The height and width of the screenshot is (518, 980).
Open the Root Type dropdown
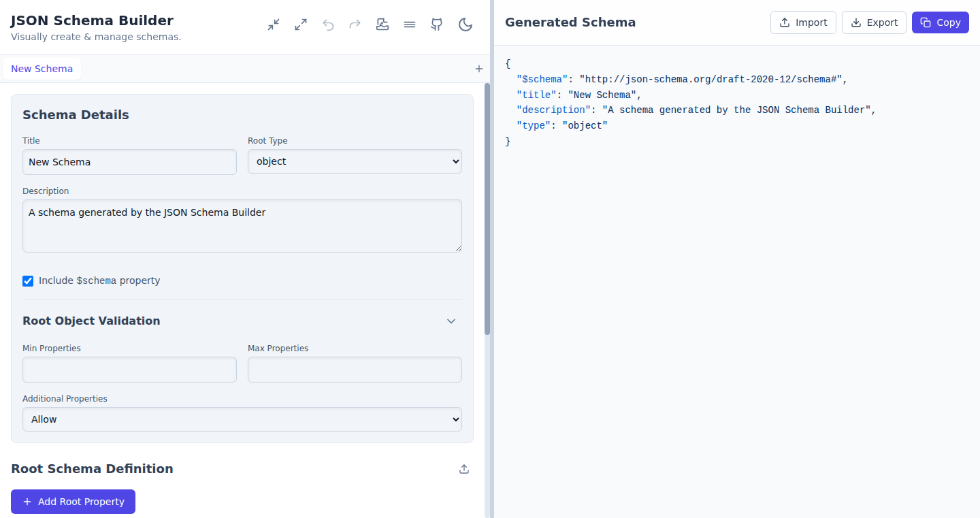[355, 161]
